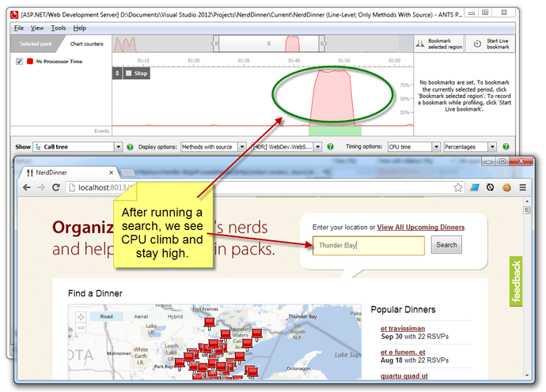Zoom in on the dinner map
546x392 pixels.
click(x=81, y=318)
